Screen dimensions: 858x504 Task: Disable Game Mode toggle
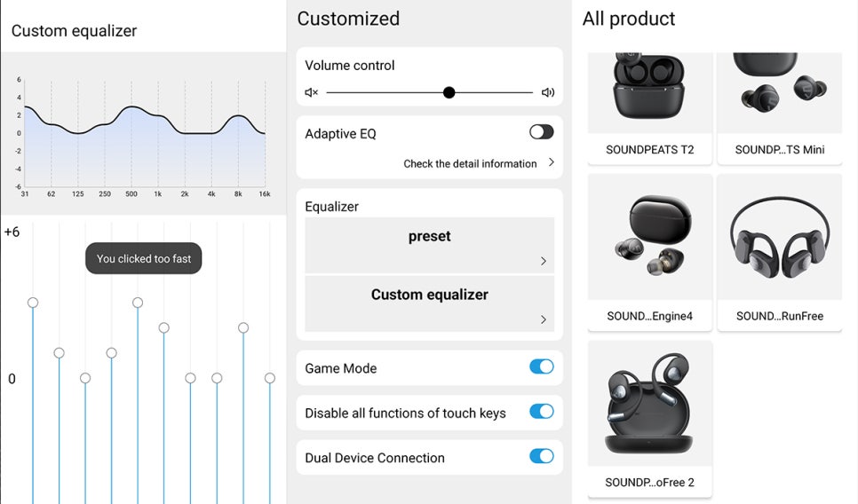[541, 366]
